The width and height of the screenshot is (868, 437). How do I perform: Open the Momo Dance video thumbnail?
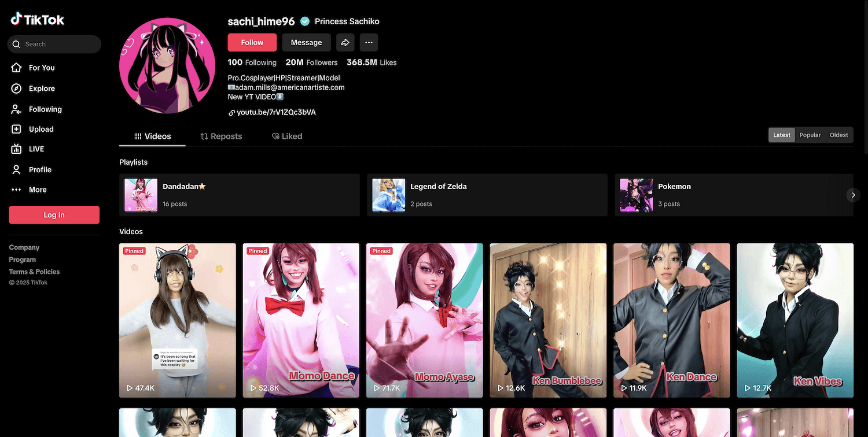301,320
